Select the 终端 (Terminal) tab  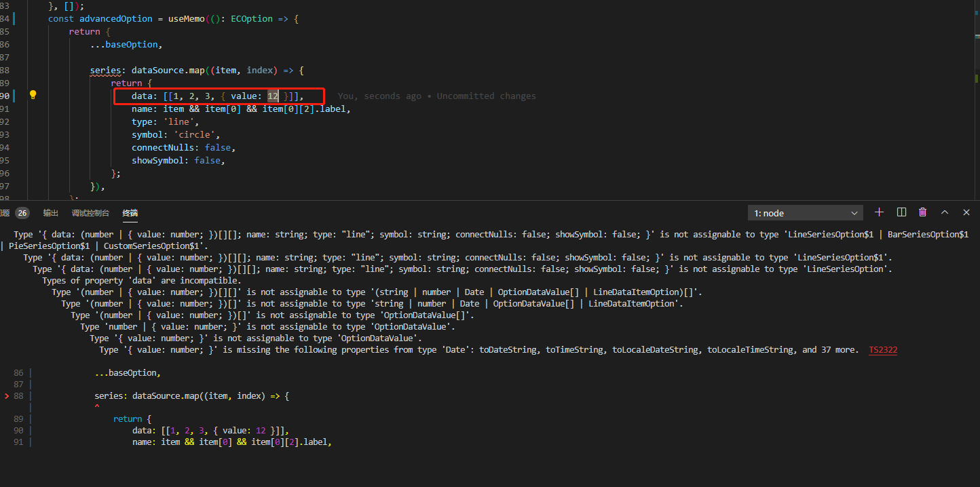(130, 212)
